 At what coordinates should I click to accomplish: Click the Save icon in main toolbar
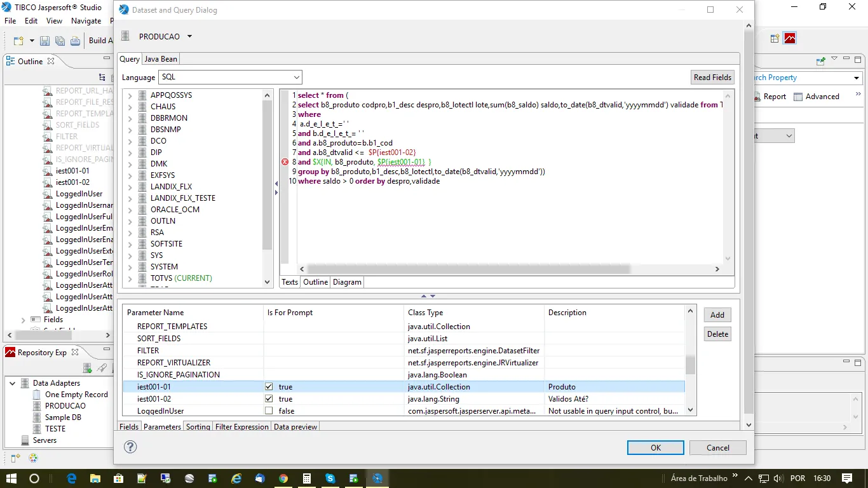pyautogui.click(x=45, y=41)
